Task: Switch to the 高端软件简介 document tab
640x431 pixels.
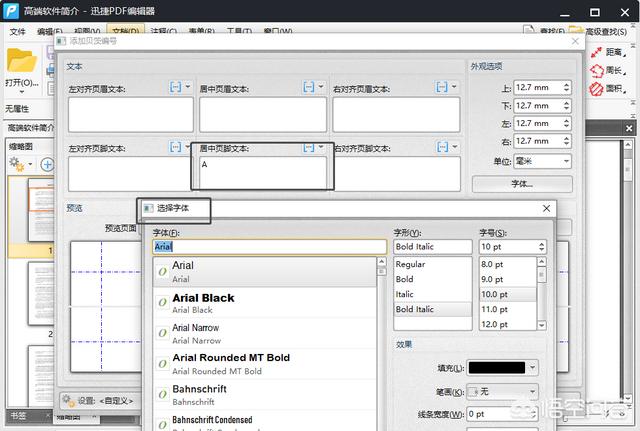Action: pyautogui.click(x=31, y=128)
